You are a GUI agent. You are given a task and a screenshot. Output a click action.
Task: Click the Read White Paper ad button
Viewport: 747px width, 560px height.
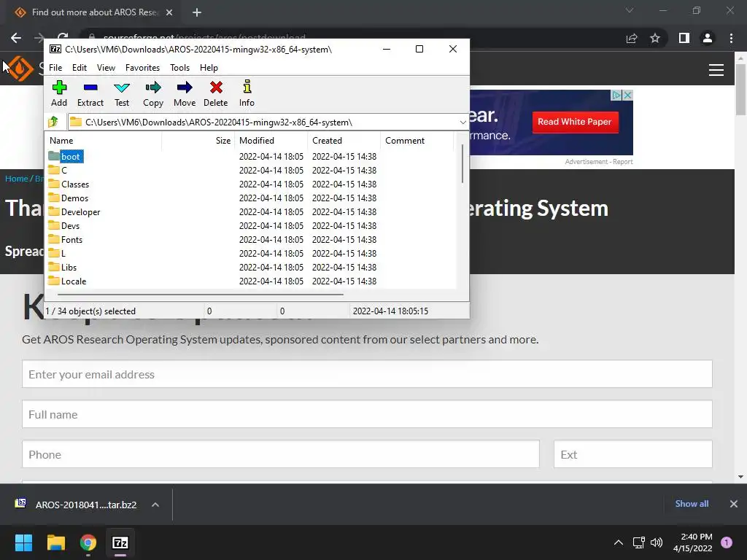pyautogui.click(x=575, y=122)
